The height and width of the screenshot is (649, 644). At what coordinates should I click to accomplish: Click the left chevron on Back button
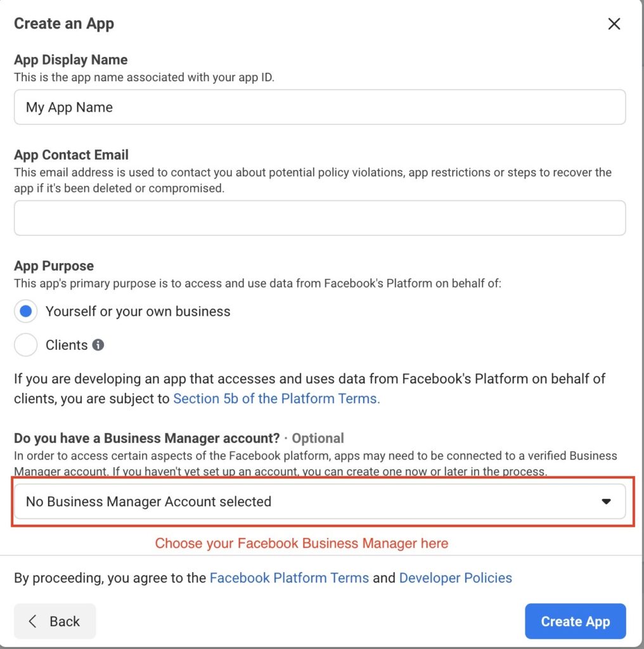point(33,621)
